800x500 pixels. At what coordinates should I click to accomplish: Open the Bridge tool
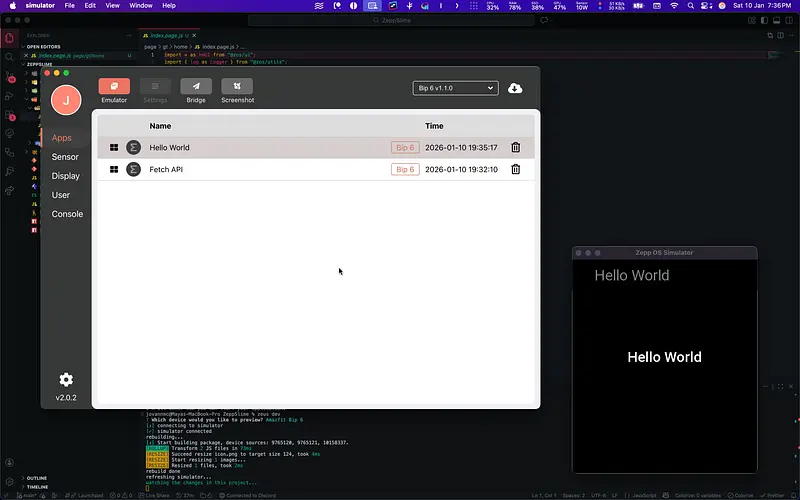click(196, 87)
